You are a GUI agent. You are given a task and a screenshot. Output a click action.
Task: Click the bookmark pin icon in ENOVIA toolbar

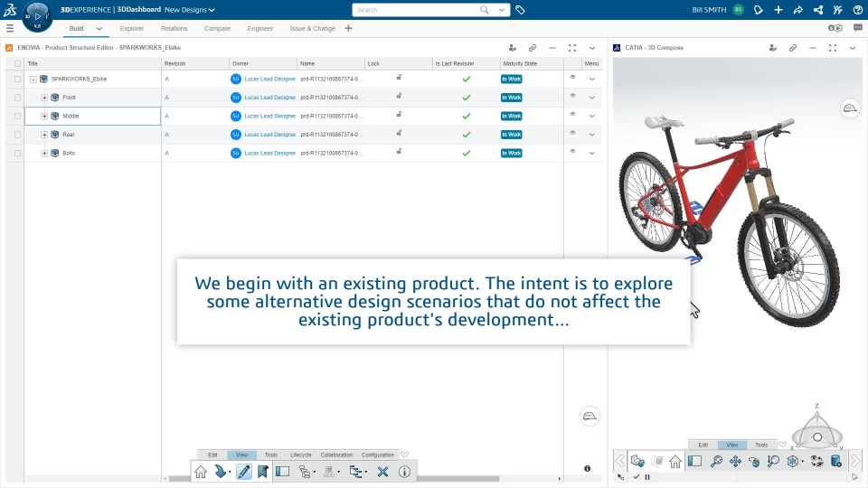[x=263, y=472]
